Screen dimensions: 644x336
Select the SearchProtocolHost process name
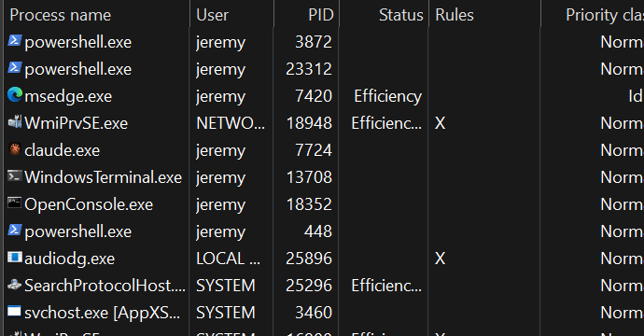[x=105, y=286]
